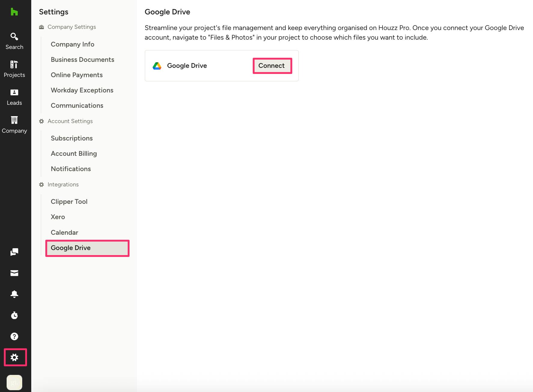Open Search from the sidebar

14,41
